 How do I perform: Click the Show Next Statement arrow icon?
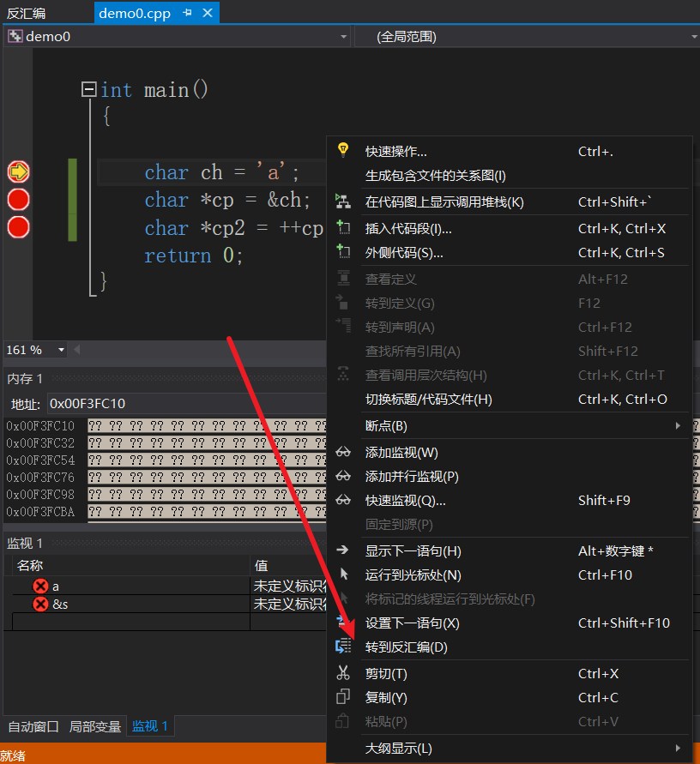coord(342,550)
